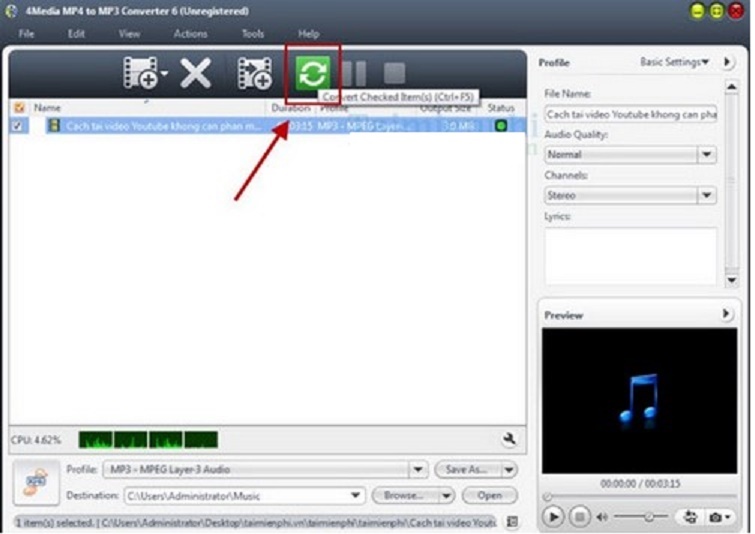Expand the Audio Quality dropdown

[x=706, y=155]
